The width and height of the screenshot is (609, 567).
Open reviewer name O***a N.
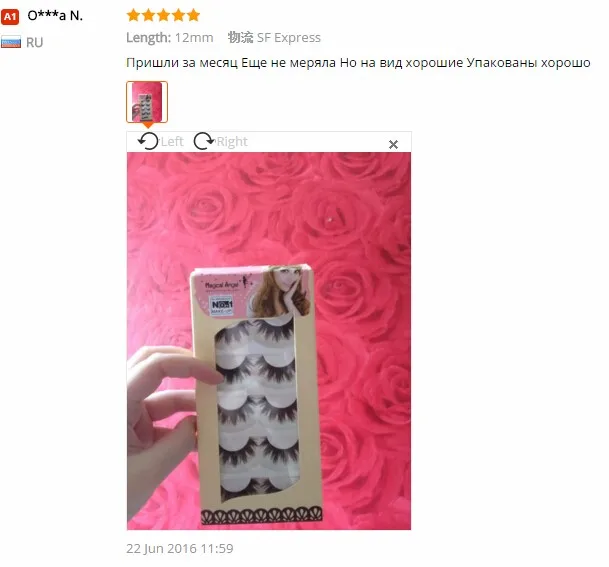coord(55,16)
